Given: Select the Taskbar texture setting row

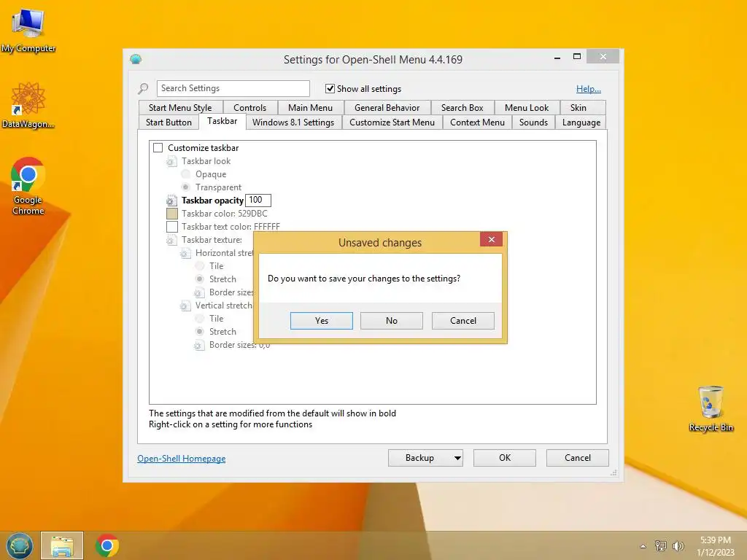Looking at the screenshot, I should point(212,240).
